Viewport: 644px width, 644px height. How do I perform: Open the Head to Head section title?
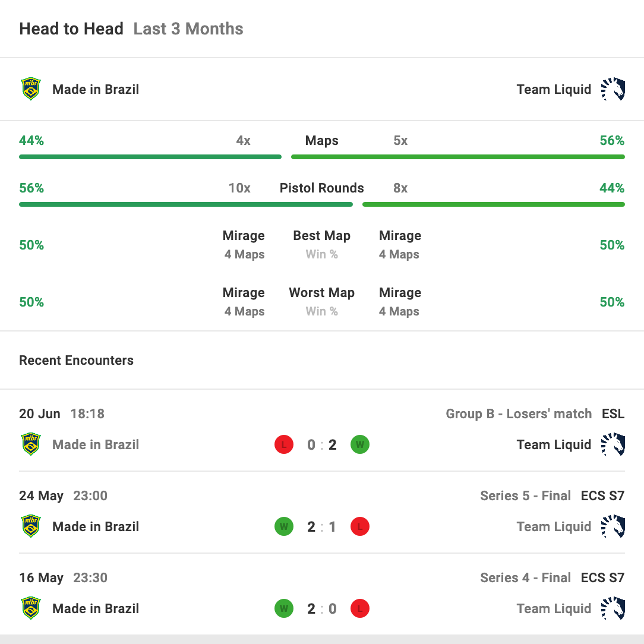point(71,29)
